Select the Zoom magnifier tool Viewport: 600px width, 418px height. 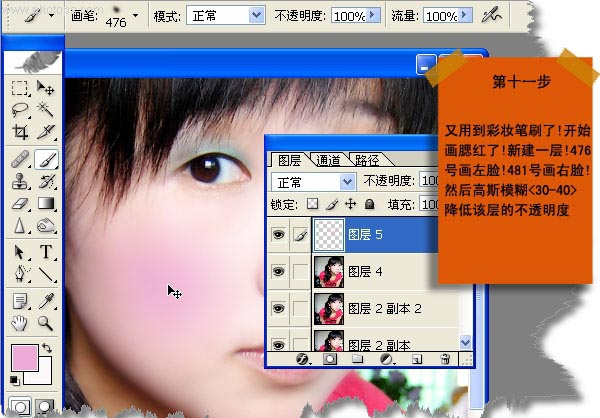(46, 322)
